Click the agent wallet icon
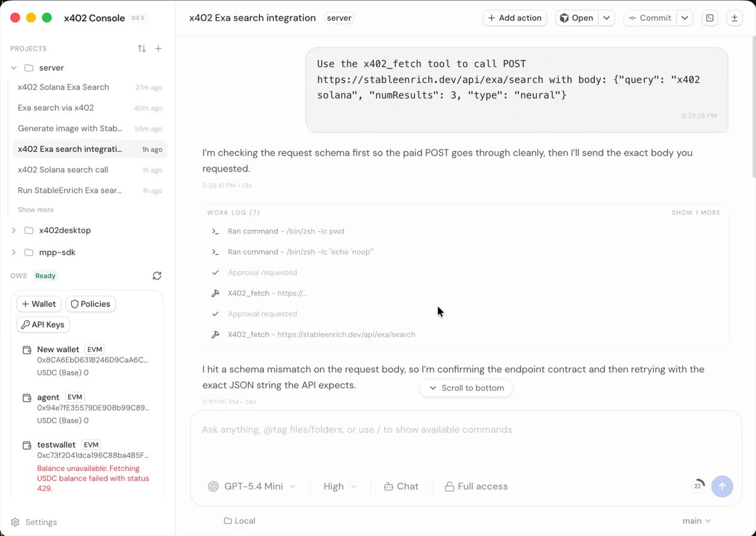Image resolution: width=756 pixels, height=536 pixels. tap(28, 398)
